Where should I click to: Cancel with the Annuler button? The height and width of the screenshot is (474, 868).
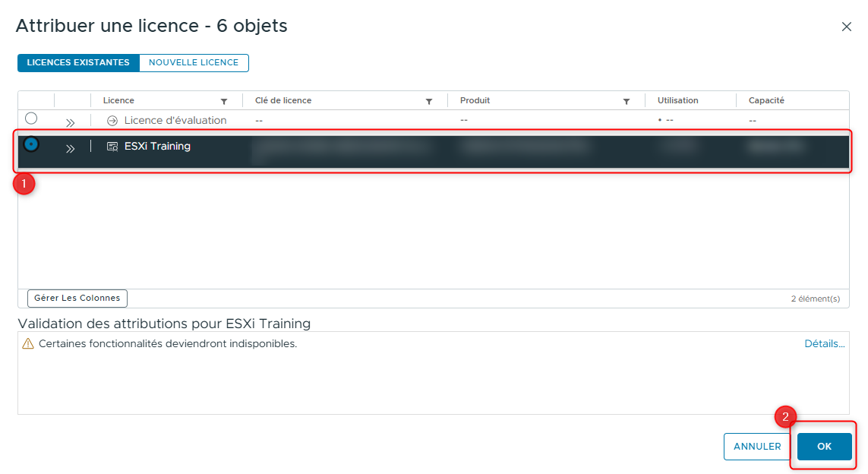pos(757,447)
